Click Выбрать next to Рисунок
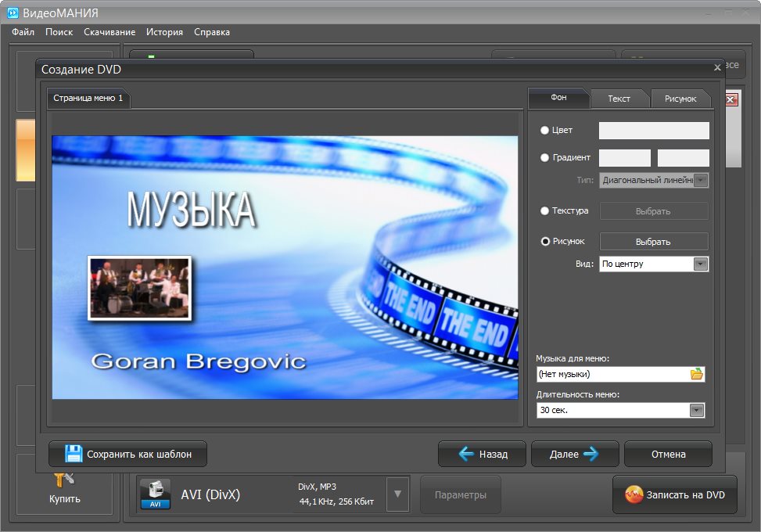 pos(654,241)
